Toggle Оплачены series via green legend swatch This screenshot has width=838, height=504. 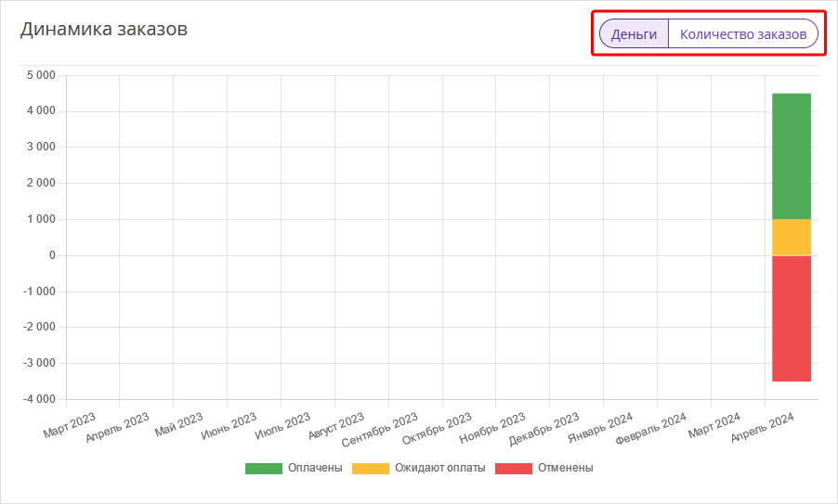(x=264, y=468)
